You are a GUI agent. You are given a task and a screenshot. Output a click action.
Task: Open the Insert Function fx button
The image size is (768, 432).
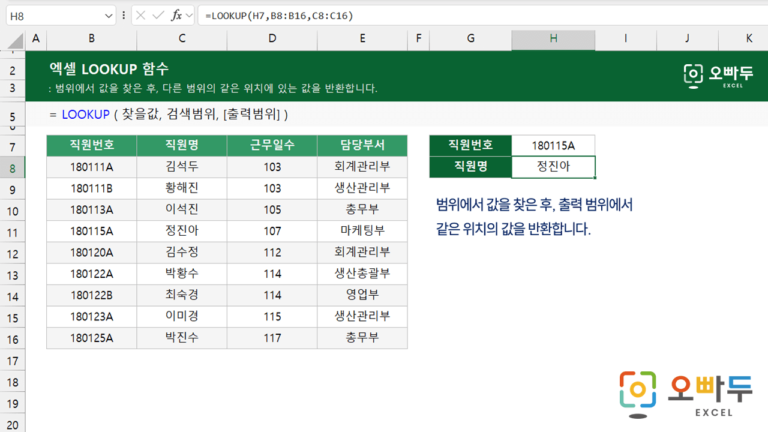tap(176, 16)
